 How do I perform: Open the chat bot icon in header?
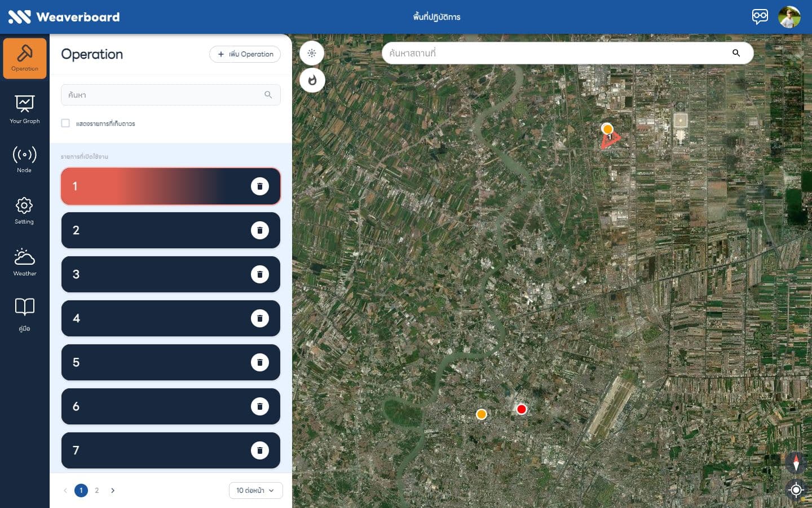(760, 16)
